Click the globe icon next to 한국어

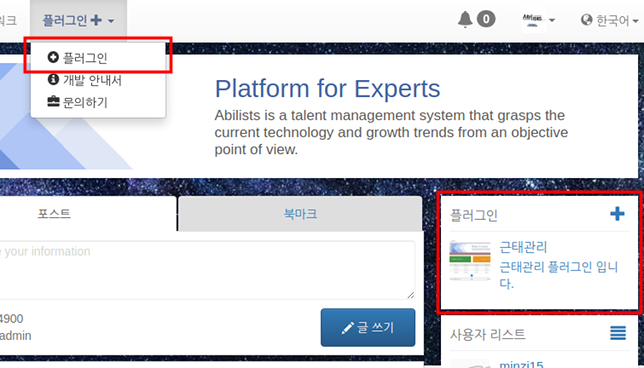586,19
